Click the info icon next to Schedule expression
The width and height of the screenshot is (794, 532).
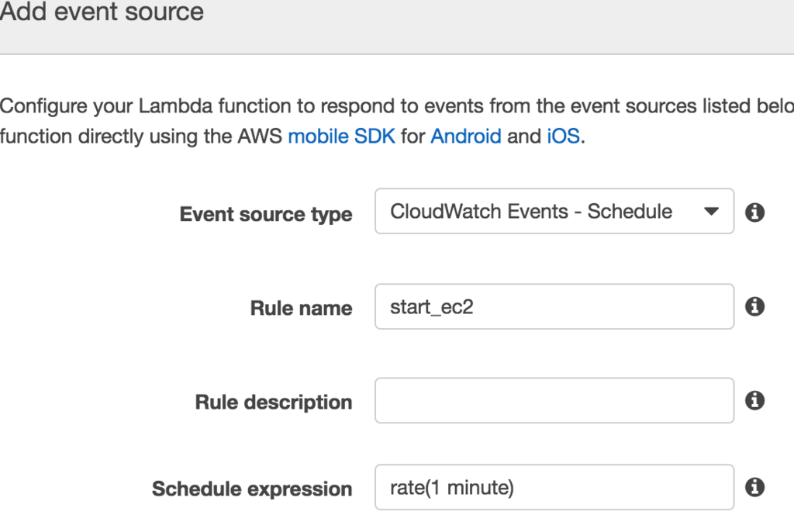point(754,487)
